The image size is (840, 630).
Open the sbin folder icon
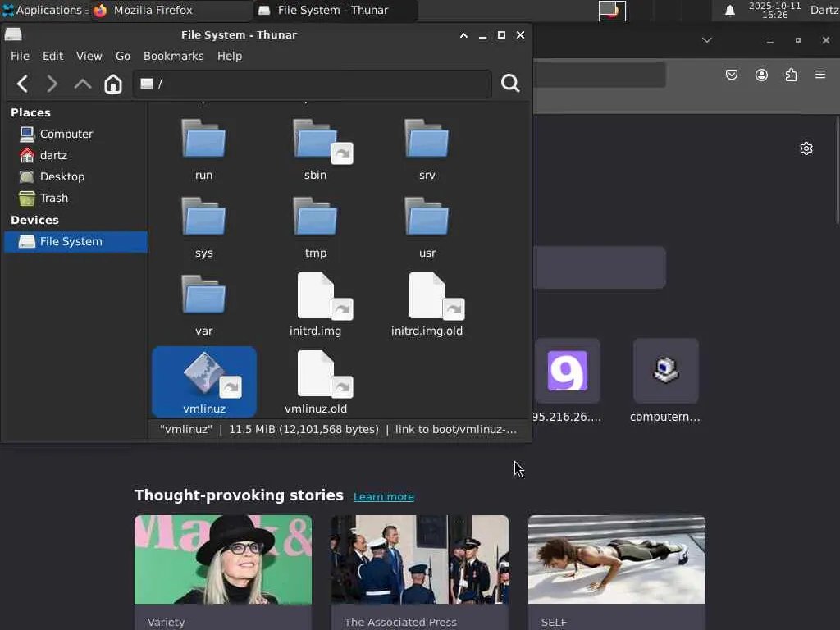[x=316, y=140]
